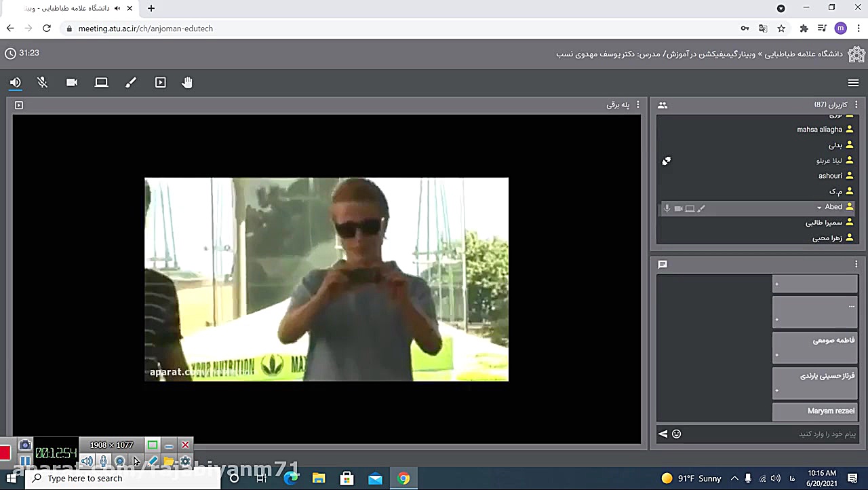Toggle the speaker sound icon in meeting toolbar
This screenshot has height=490, width=868.
15,83
